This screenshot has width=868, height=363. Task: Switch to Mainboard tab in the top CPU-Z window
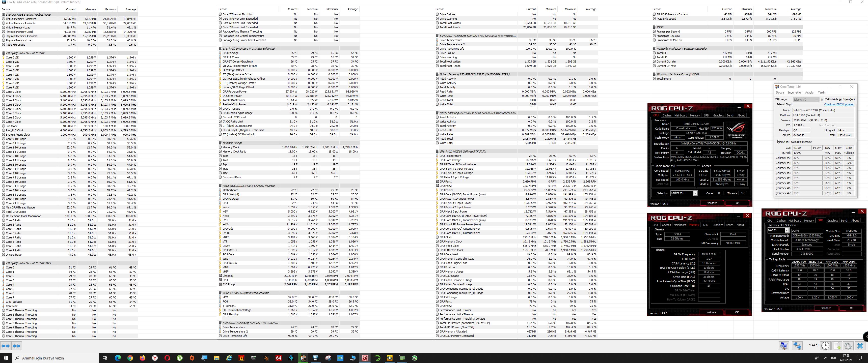pos(681,115)
